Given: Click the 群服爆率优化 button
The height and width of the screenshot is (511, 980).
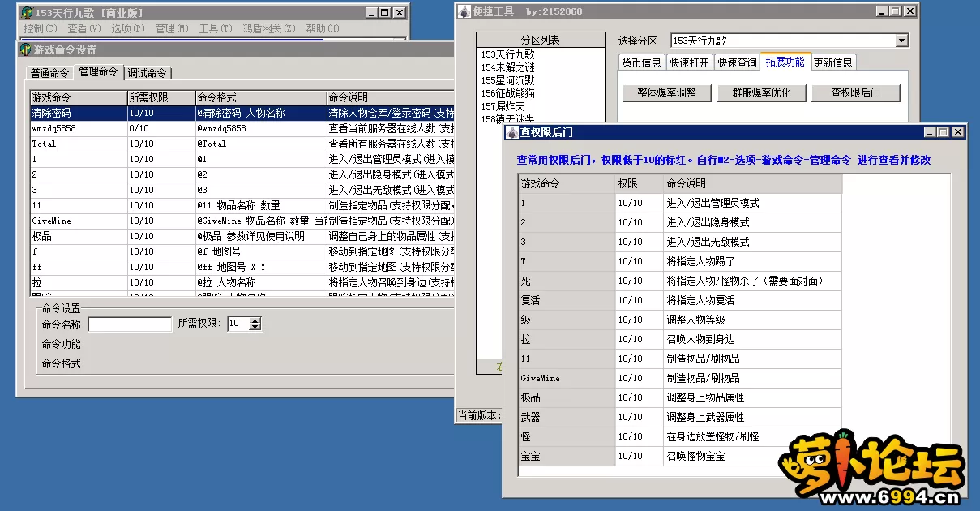Looking at the screenshot, I should pos(760,92).
